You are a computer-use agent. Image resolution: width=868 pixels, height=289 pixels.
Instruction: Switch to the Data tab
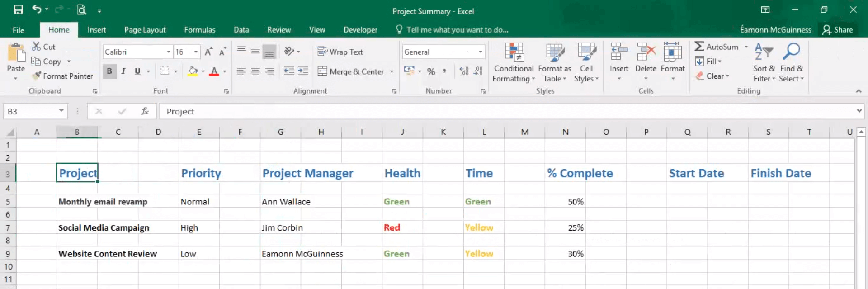(x=241, y=30)
